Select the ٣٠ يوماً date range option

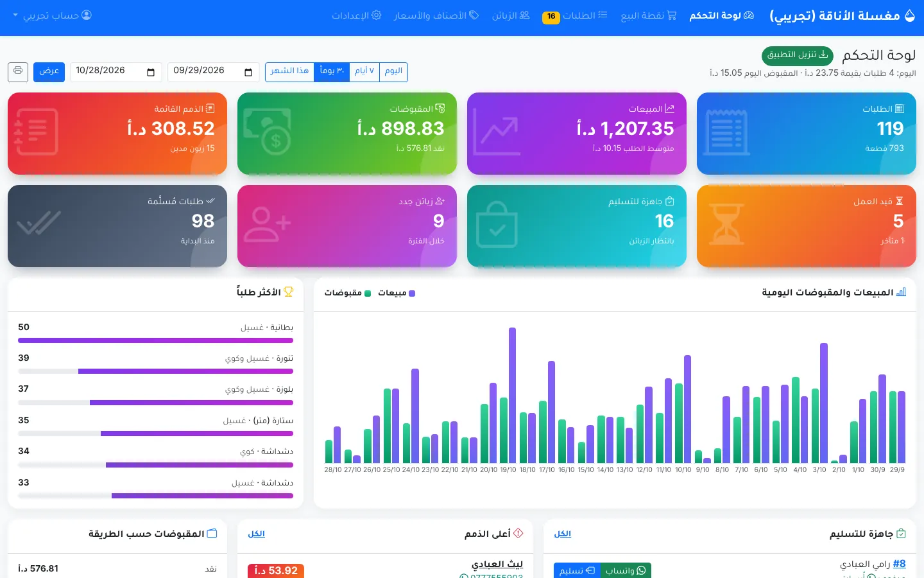click(332, 71)
